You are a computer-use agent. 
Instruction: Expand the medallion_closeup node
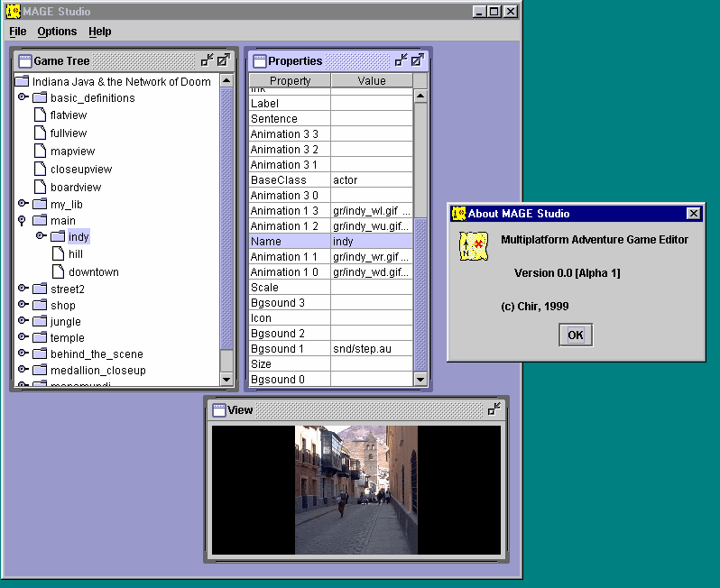tap(23, 369)
